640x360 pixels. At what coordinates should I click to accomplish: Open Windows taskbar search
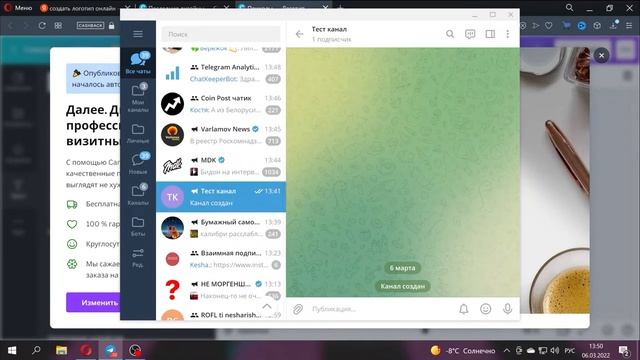[36, 350]
